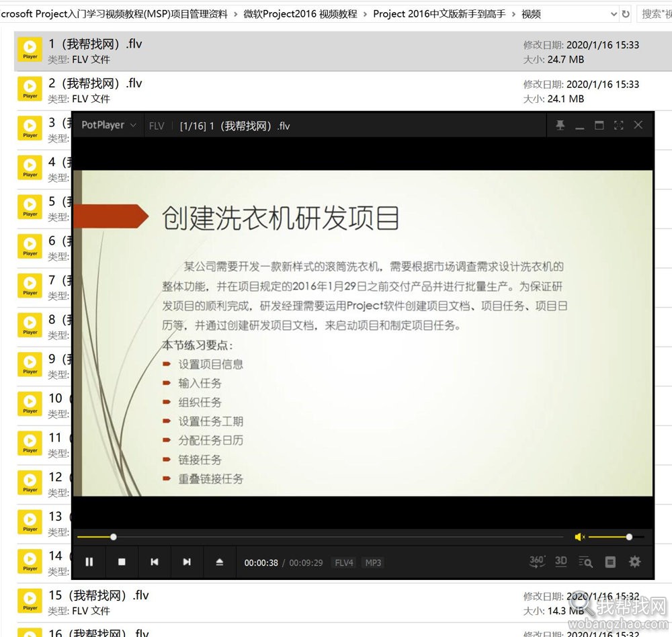672x637 pixels.
Task: Open the playlist search icon
Action: click(x=585, y=562)
